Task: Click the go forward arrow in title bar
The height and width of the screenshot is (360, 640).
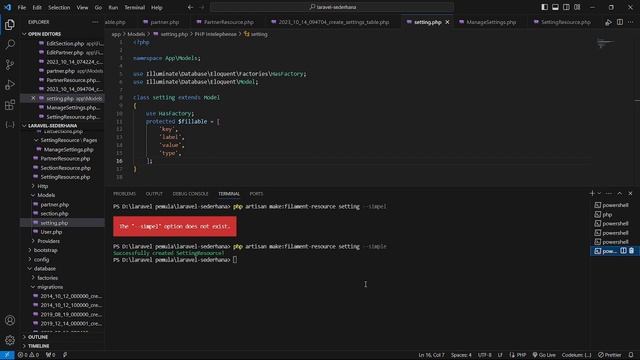Action: 202,7
